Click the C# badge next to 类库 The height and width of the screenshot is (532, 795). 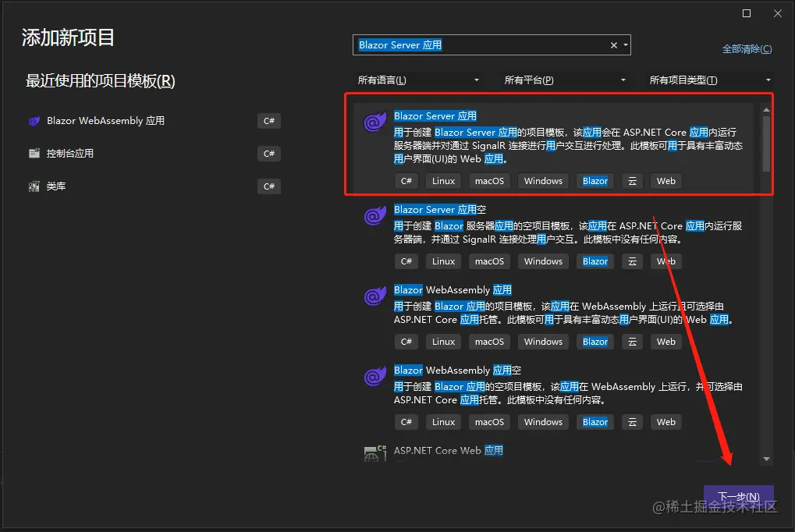click(x=268, y=186)
